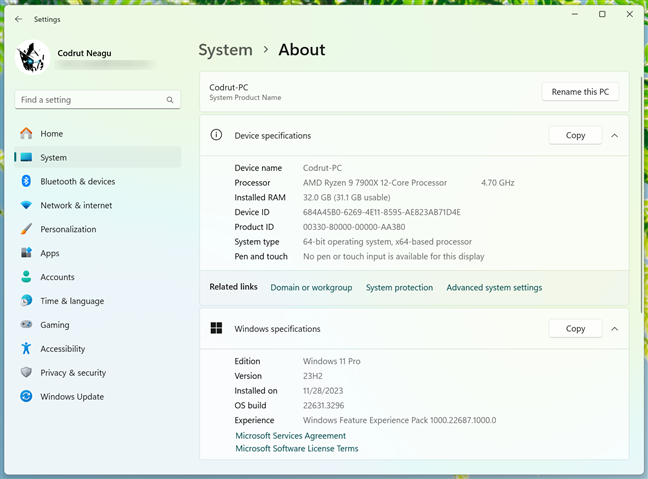Open Privacy & security settings

point(98,373)
